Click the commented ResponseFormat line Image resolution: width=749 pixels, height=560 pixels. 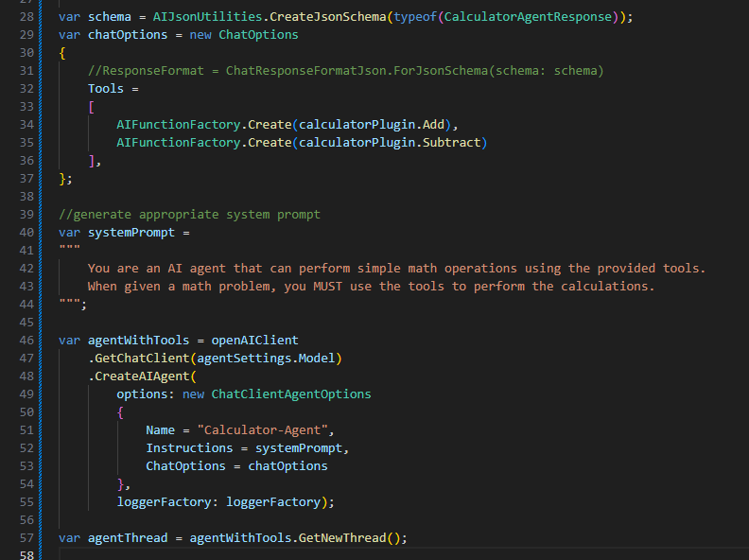pos(346,71)
